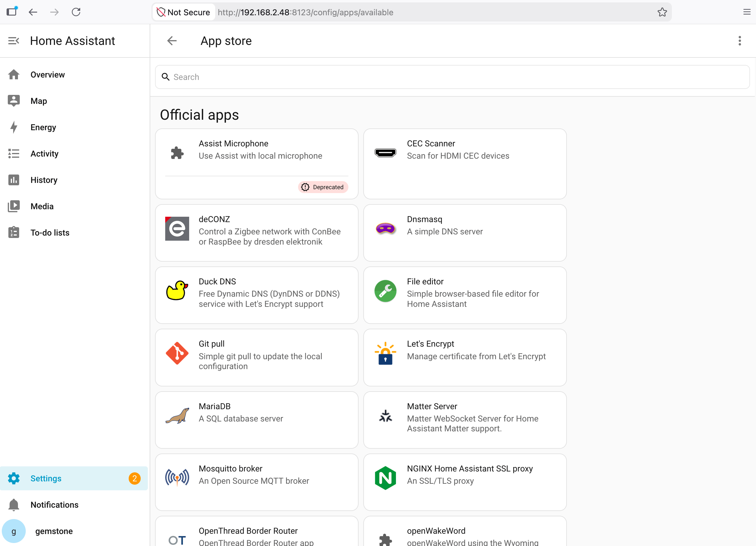The image size is (756, 546).
Task: Open the CEC Scanner app title
Action: tap(431, 143)
